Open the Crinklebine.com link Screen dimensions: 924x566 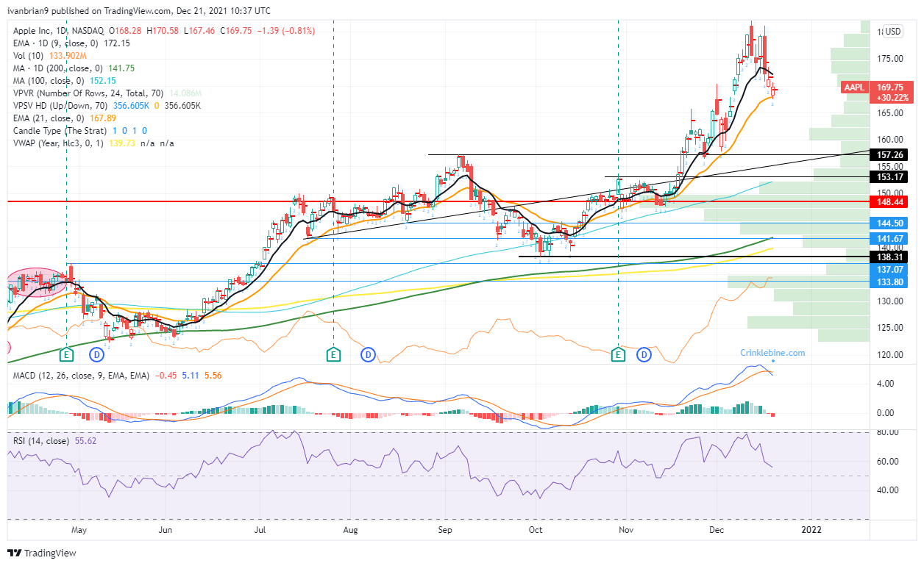pyautogui.click(x=772, y=353)
